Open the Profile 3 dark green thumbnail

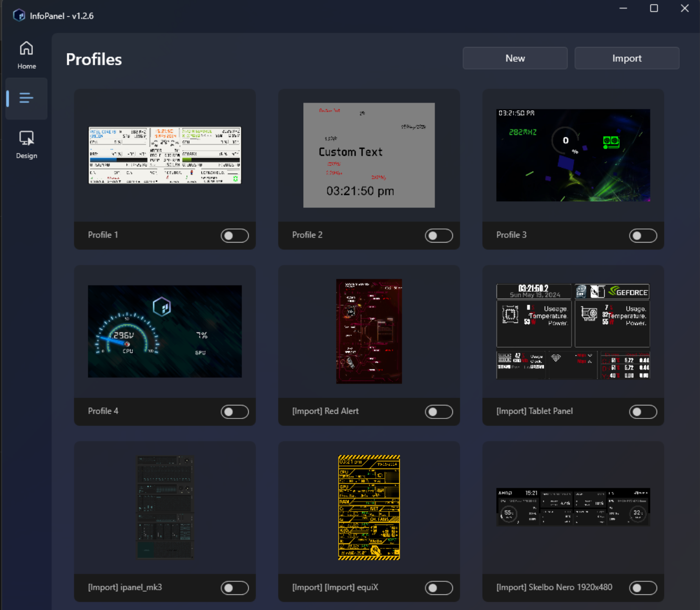(573, 155)
